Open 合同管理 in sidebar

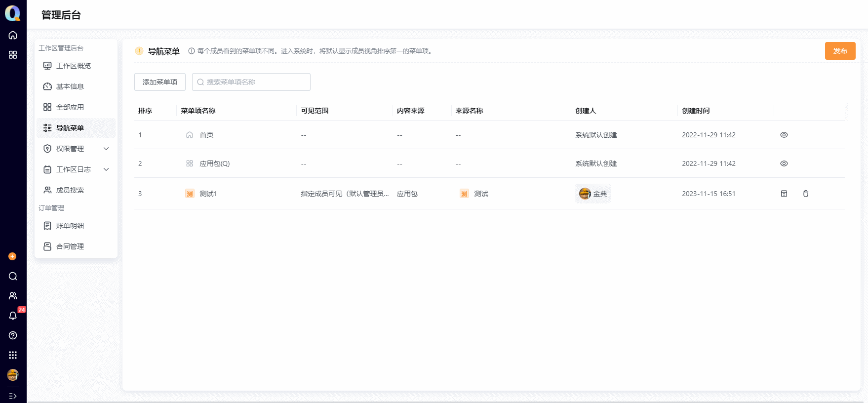pyautogui.click(x=76, y=246)
